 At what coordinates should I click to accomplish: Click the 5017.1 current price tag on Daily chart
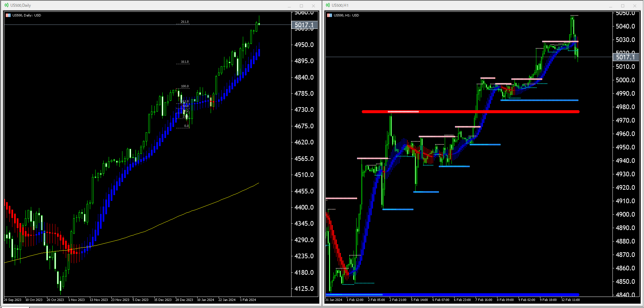[x=304, y=25]
